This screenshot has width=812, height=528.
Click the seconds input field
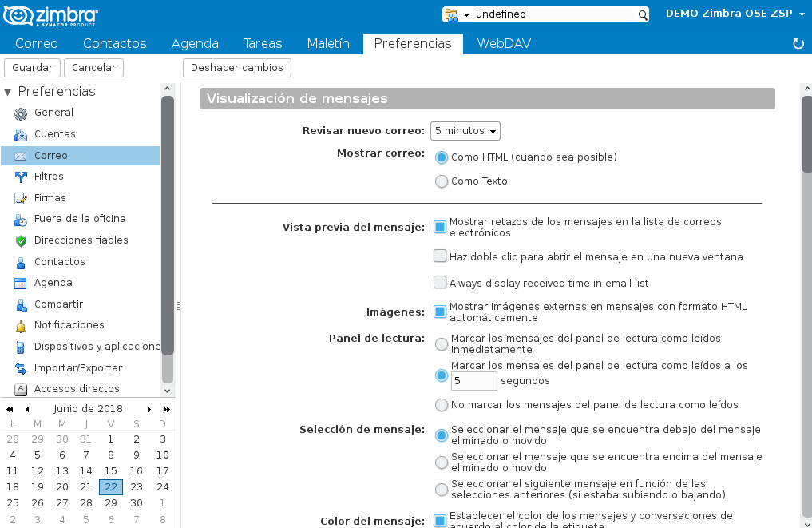(473, 381)
